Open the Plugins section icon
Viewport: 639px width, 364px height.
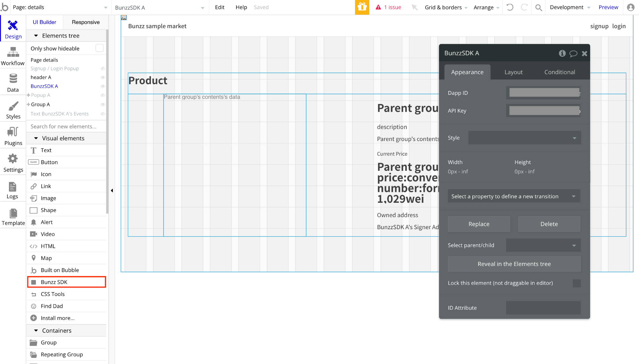click(x=13, y=132)
